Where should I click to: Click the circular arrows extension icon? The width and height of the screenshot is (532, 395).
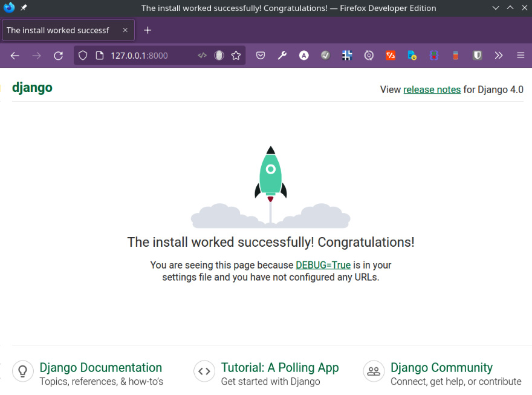(369, 55)
